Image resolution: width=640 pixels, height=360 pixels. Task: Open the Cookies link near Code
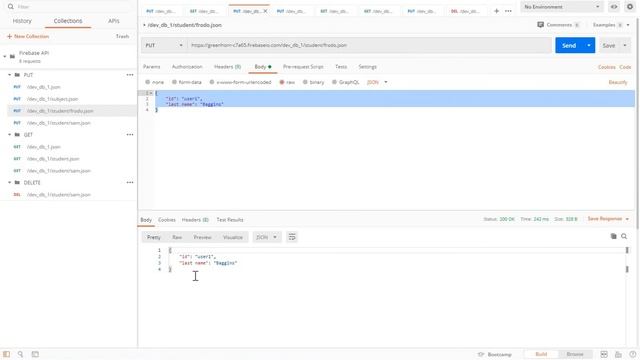pyautogui.click(x=607, y=67)
